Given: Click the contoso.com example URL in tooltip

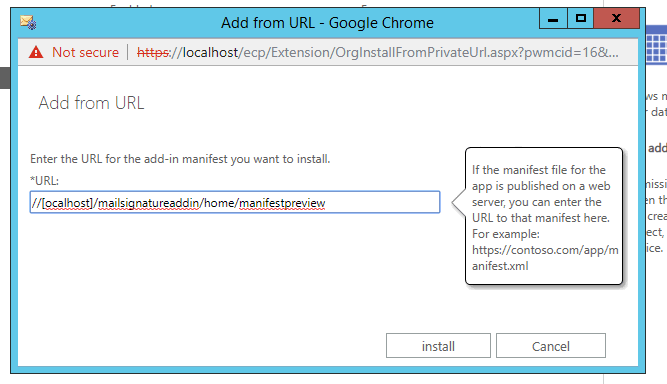Looking at the screenshot, I should click(545, 258).
